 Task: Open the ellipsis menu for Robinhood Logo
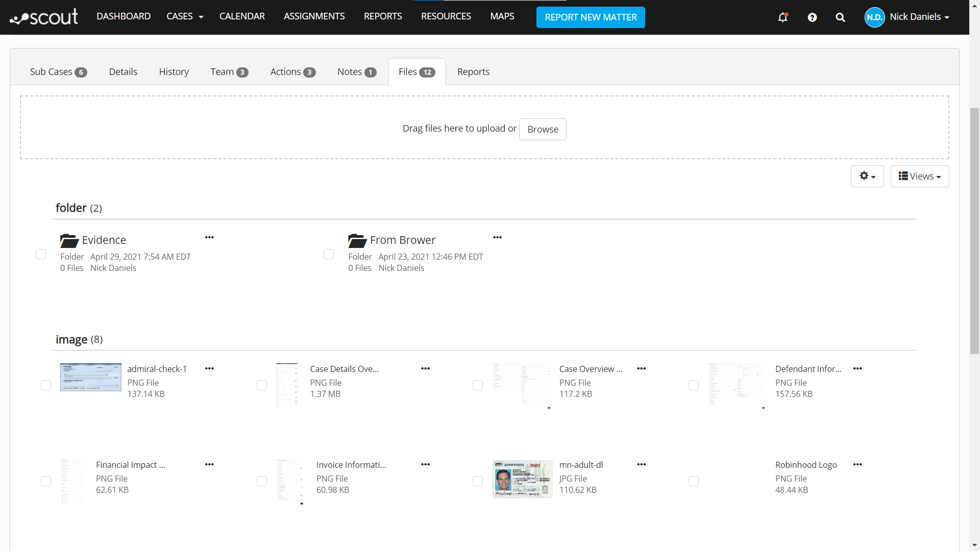click(x=857, y=464)
